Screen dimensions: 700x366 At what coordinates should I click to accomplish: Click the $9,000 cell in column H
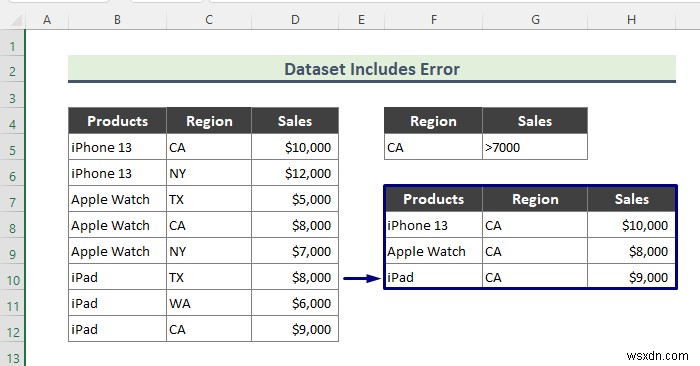pos(631,277)
